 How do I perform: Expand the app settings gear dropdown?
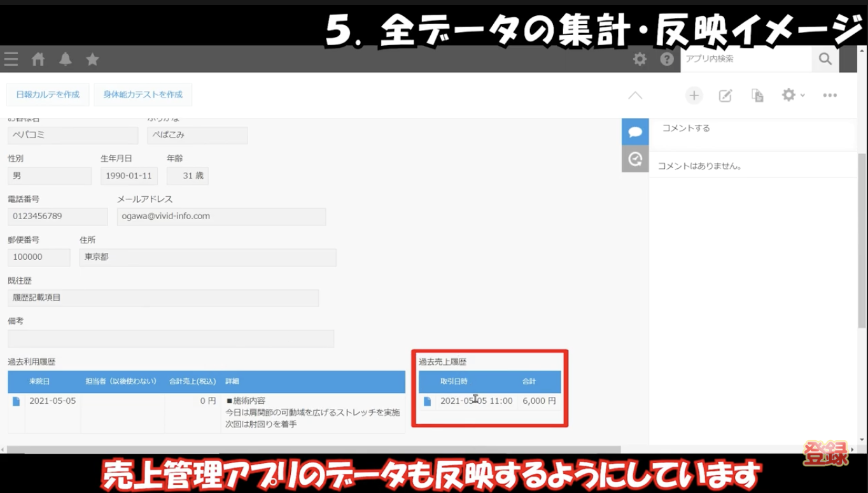pos(792,96)
